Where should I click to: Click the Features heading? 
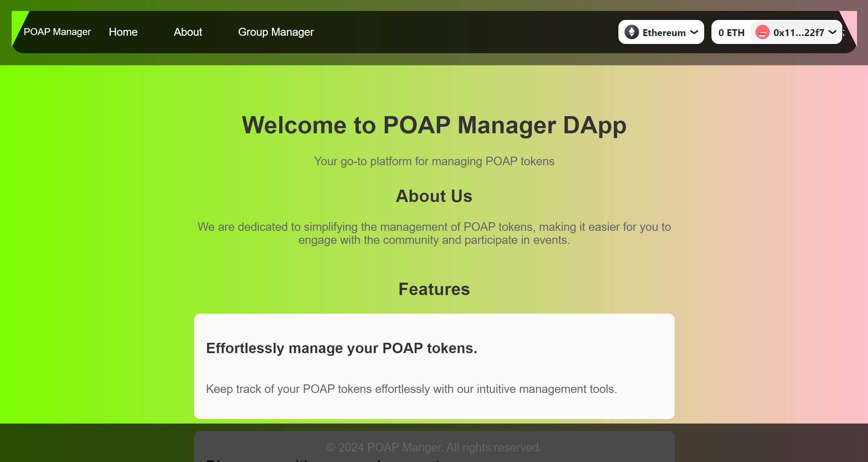pyautogui.click(x=434, y=289)
